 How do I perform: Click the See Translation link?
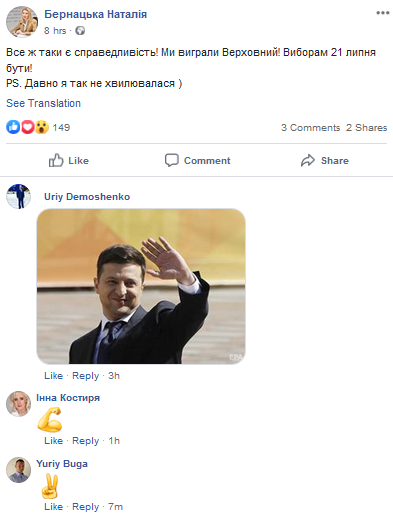pos(43,103)
